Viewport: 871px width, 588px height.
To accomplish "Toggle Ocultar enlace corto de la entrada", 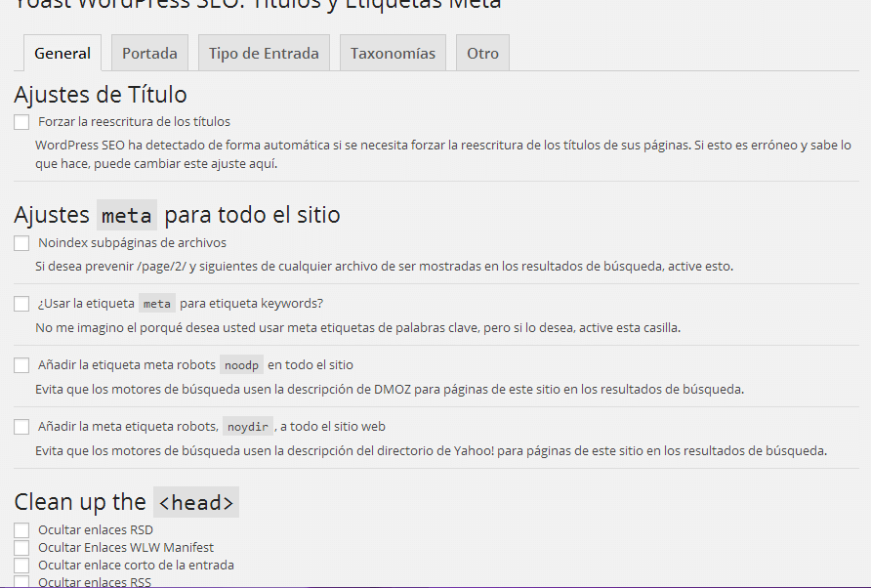I will click(21, 566).
